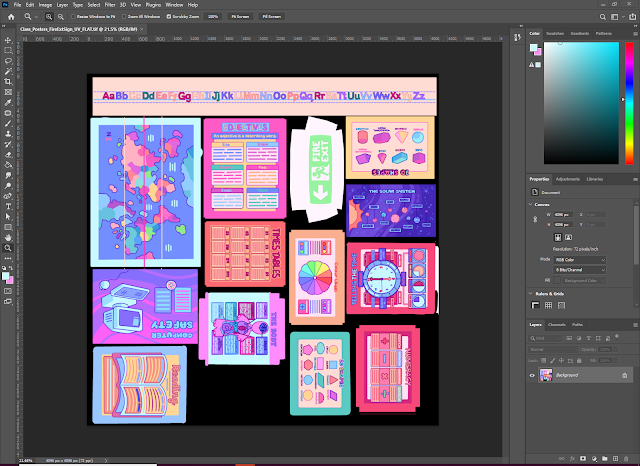Select the Eyedropper tool

point(8,102)
